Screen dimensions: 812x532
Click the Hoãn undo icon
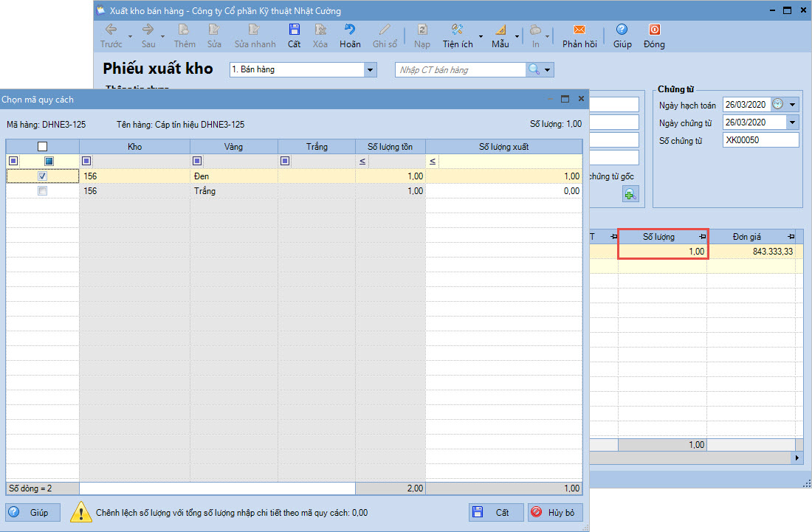coord(350,30)
